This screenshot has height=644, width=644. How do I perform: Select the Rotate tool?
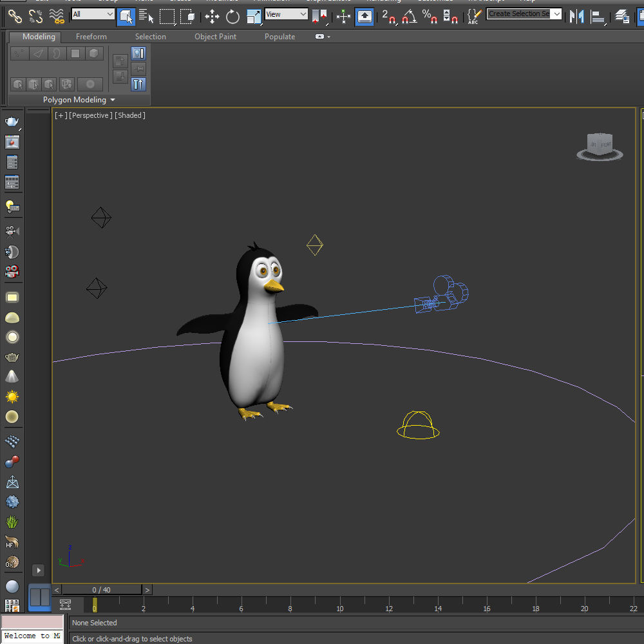click(x=232, y=17)
